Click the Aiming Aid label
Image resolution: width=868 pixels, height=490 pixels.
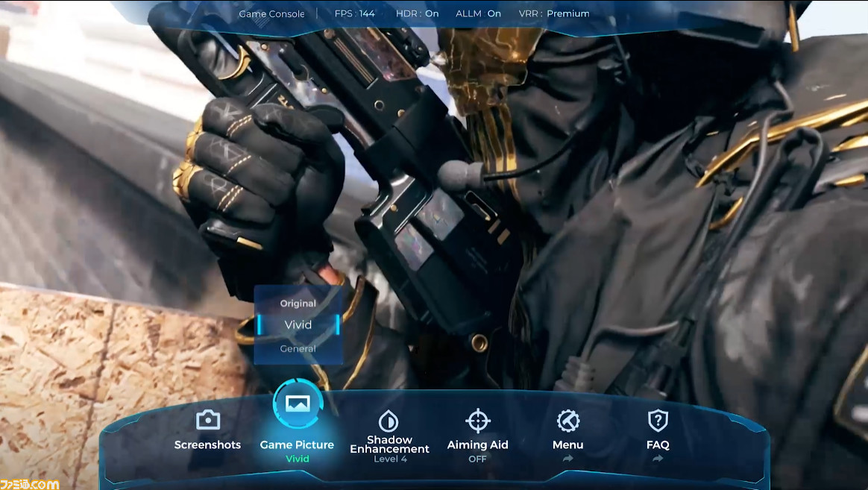[478, 445]
